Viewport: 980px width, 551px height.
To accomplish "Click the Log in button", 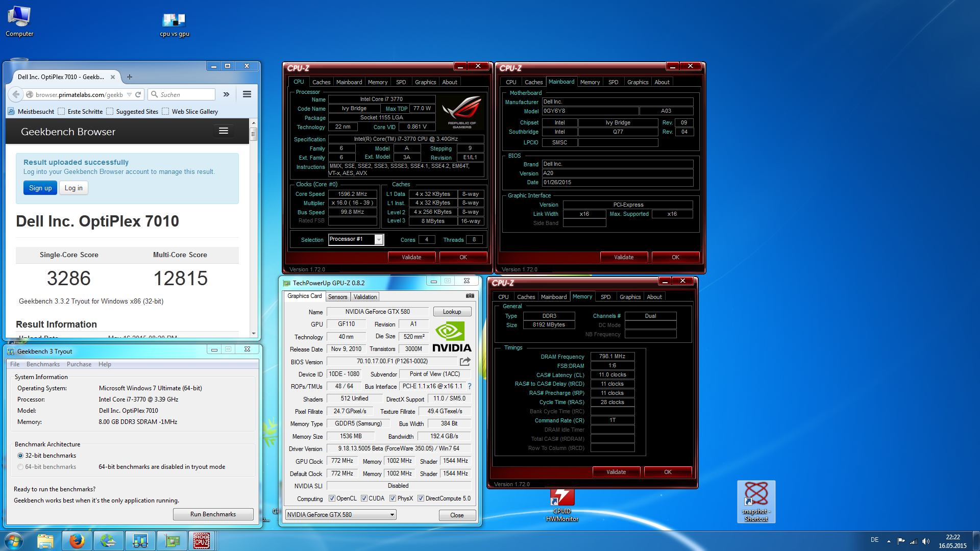I will [73, 188].
